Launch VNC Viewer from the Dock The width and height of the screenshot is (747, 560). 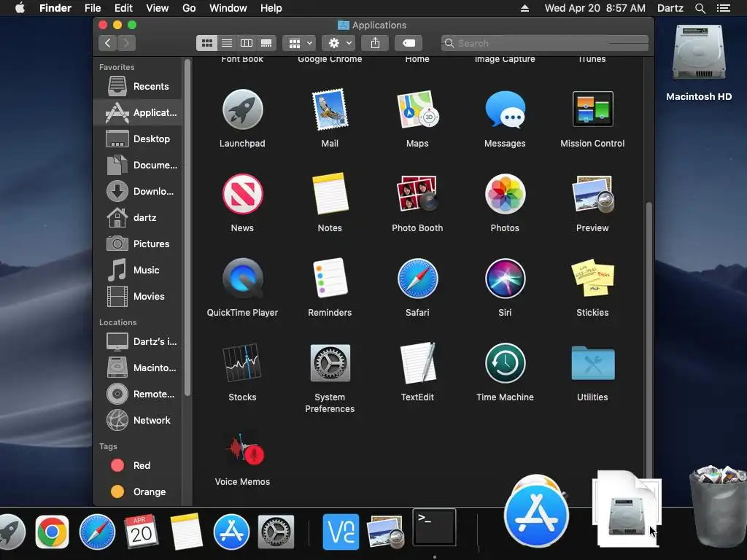click(x=341, y=532)
